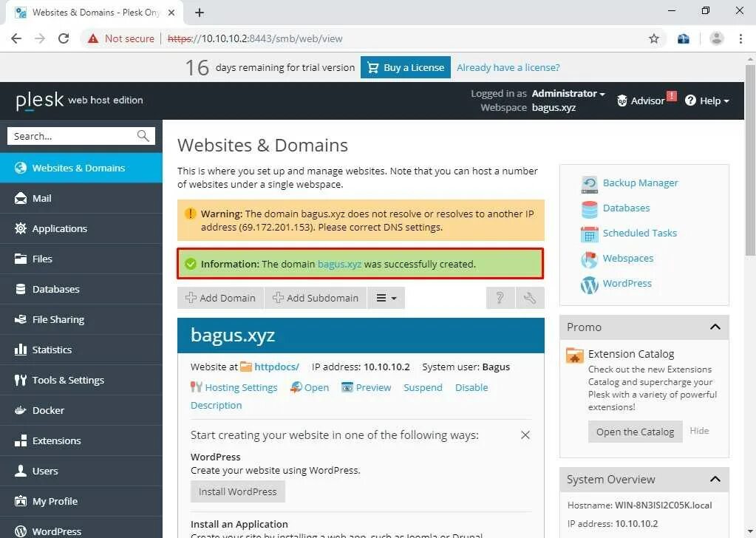Open File Sharing in sidebar
This screenshot has height=538, width=756.
coord(81,319)
